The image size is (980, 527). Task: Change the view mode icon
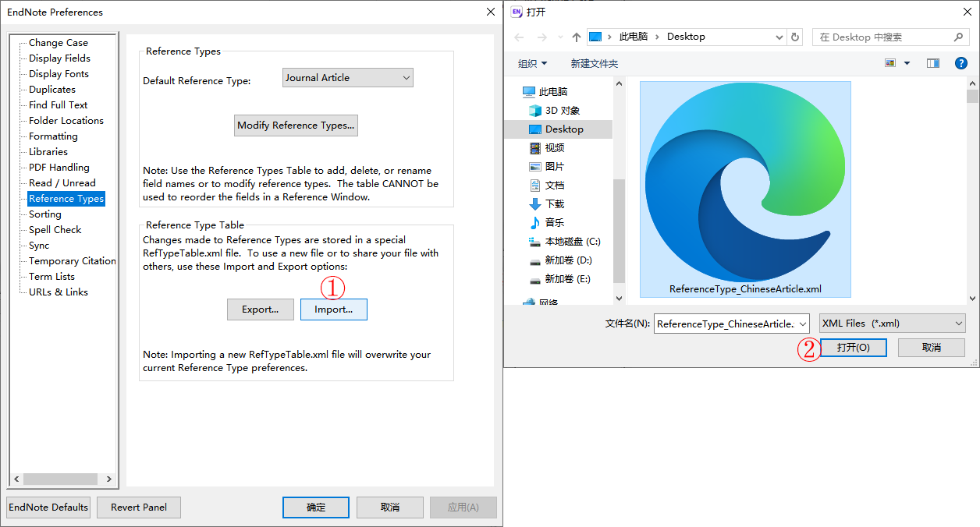889,63
